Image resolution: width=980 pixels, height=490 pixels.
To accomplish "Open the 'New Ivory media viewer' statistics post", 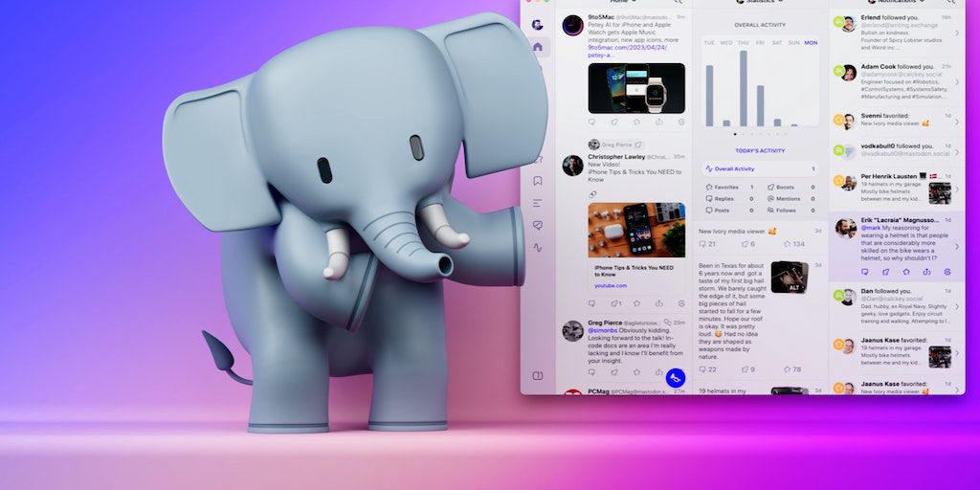I will coord(760,237).
